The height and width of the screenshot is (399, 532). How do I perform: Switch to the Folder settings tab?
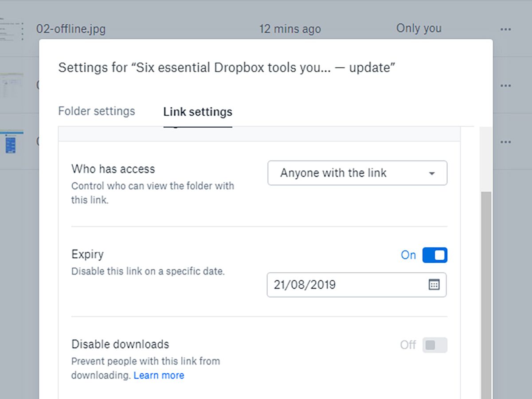tap(96, 111)
